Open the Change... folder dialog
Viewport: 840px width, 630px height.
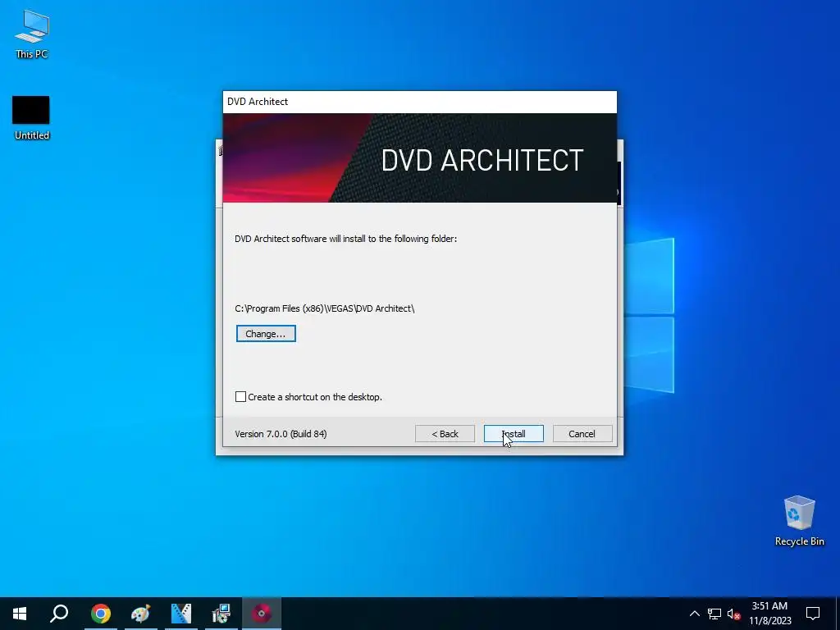[x=266, y=334]
